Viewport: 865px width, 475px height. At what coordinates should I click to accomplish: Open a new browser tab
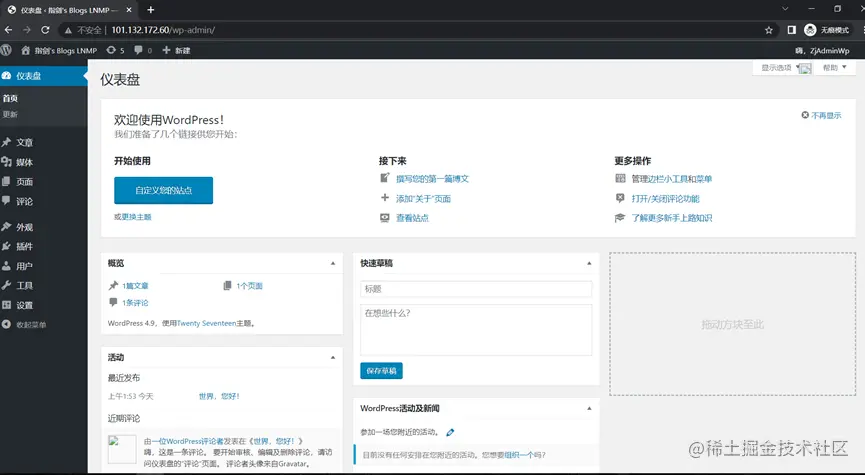[151, 9]
